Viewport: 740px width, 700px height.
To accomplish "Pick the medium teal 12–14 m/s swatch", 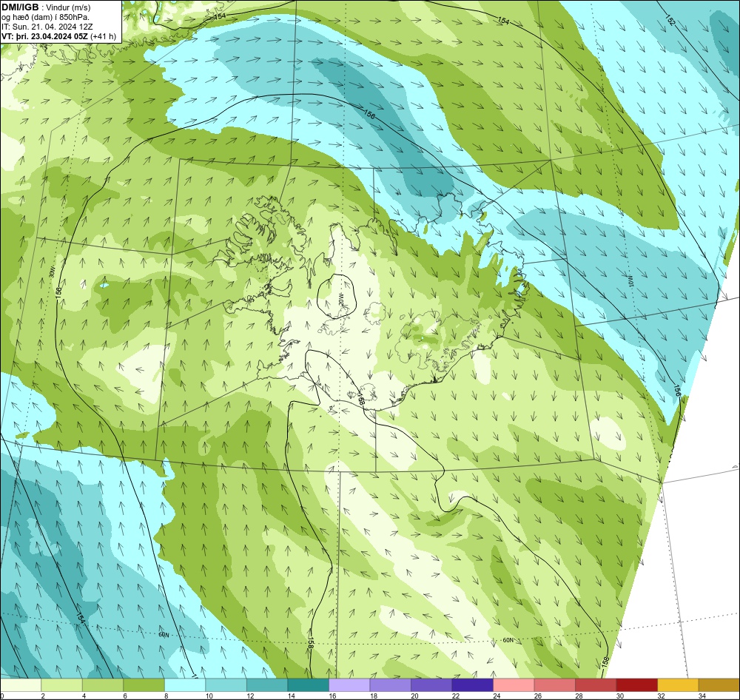I will 267,685.
